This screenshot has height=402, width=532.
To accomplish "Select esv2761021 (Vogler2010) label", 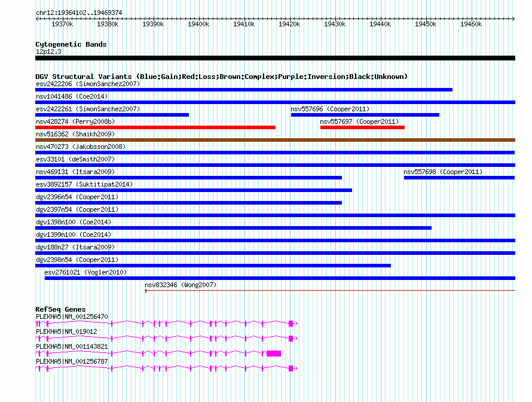I will point(85,272).
